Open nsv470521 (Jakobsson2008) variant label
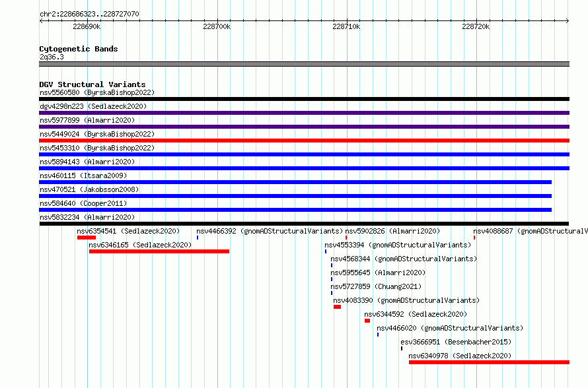 (x=89, y=189)
